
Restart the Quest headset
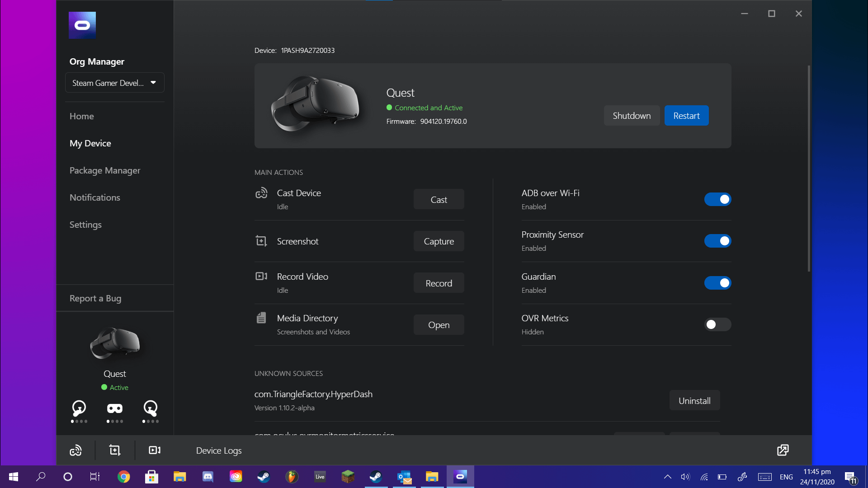(x=686, y=116)
